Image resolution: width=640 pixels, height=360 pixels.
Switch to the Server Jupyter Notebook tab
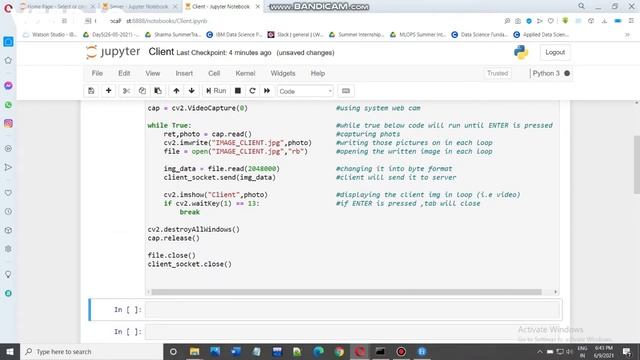(139, 7)
